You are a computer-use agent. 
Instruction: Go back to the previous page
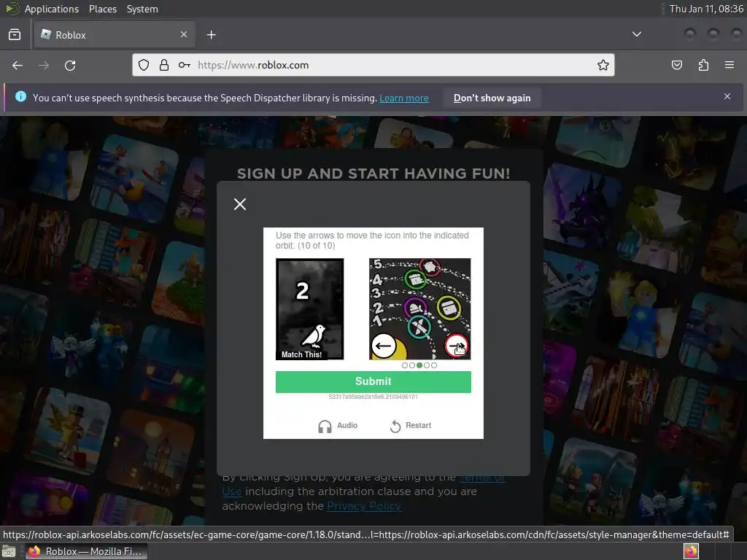[x=18, y=65]
